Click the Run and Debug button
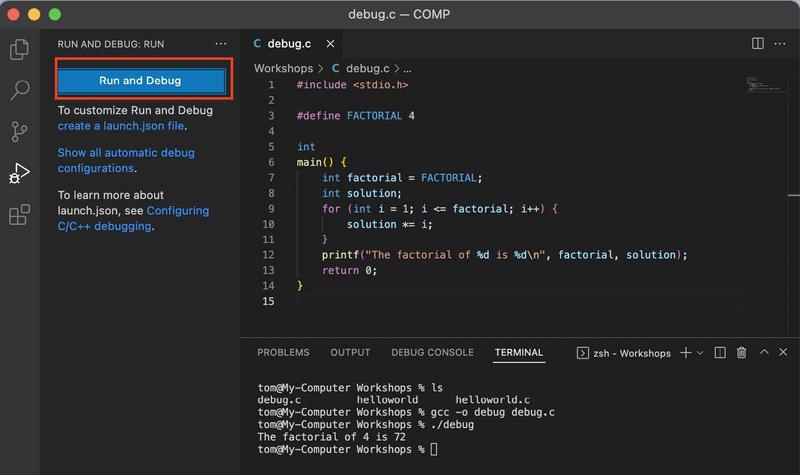The width and height of the screenshot is (800, 475). pos(140,80)
